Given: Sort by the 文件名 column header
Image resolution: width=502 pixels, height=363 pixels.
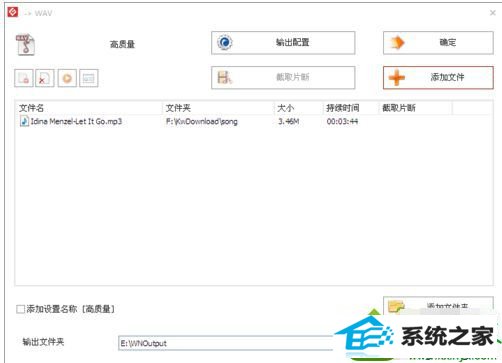Looking at the screenshot, I should coord(89,108).
